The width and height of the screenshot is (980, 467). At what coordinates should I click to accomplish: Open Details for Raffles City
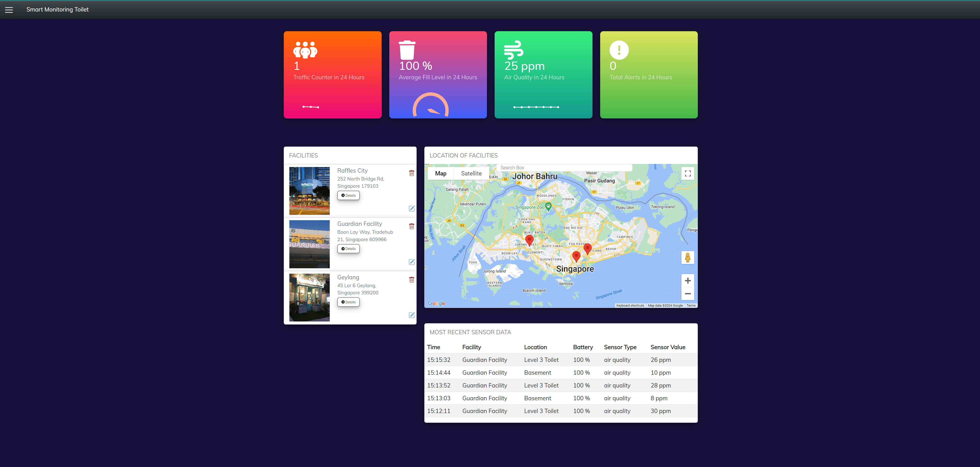[348, 196]
